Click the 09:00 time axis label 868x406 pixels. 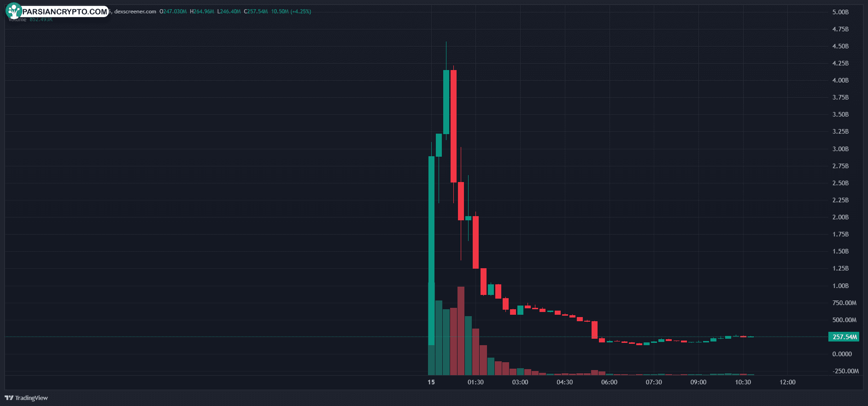(x=698, y=382)
